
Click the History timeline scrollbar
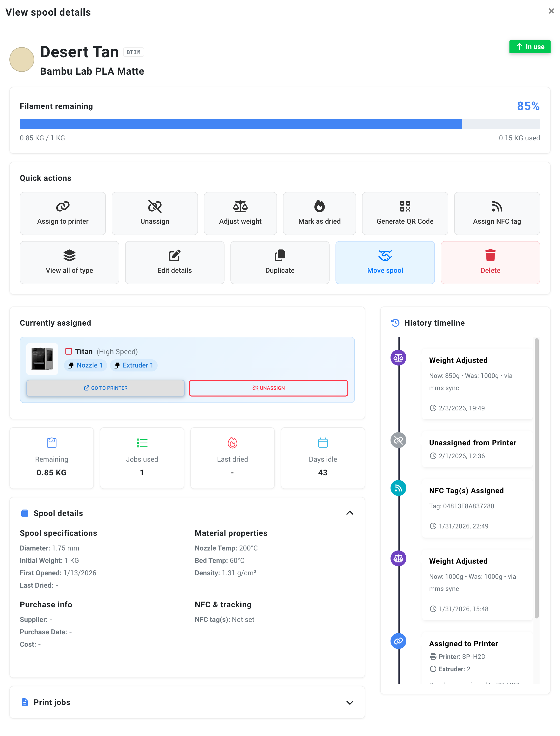point(537,478)
